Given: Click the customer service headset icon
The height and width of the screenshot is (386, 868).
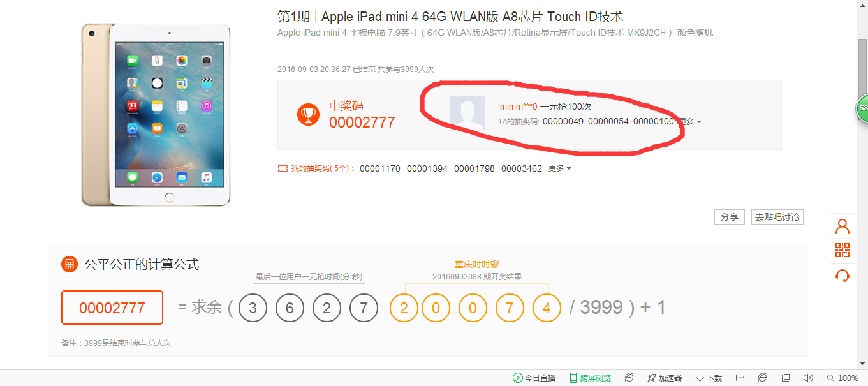Looking at the screenshot, I should click(x=842, y=276).
